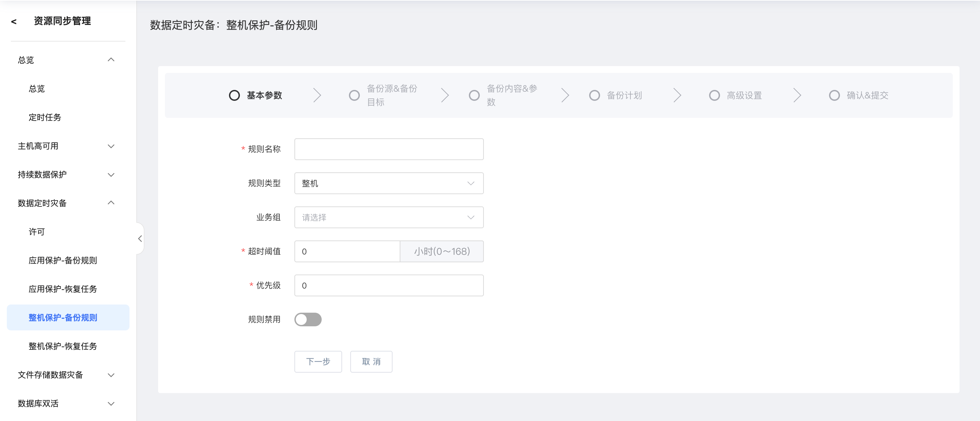This screenshot has width=980, height=421.
Task: Click the 取消 button
Action: tap(371, 361)
